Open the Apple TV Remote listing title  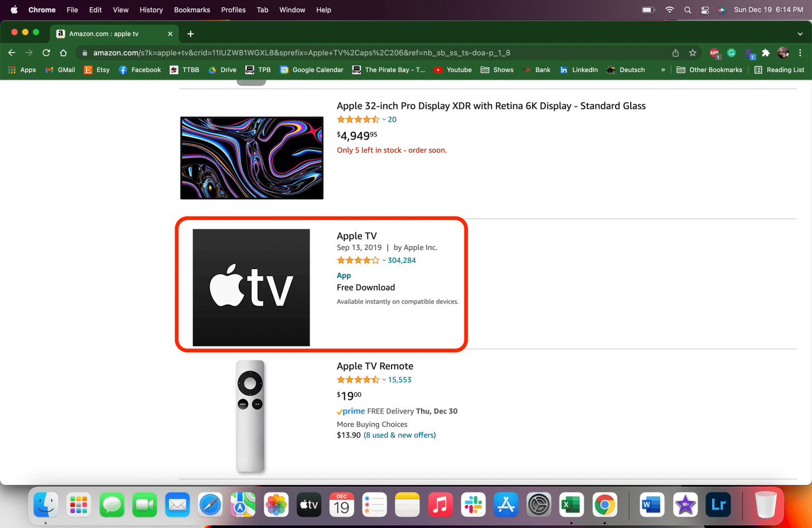point(375,366)
